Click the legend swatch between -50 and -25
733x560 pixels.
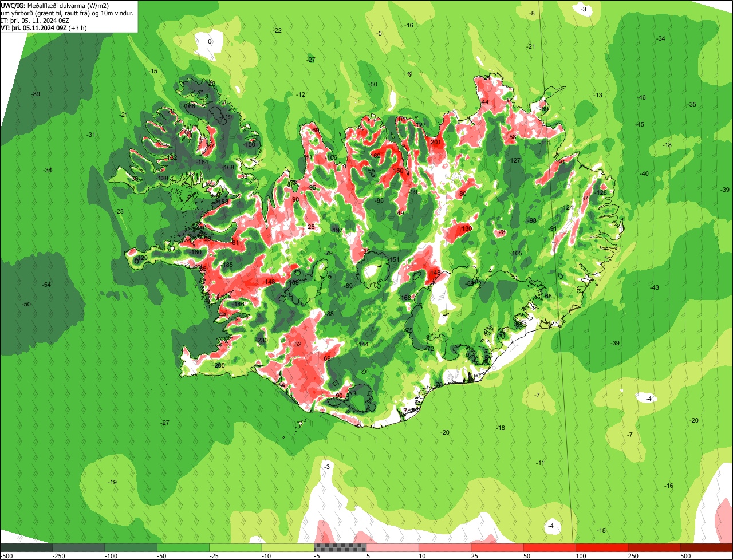coord(183,547)
